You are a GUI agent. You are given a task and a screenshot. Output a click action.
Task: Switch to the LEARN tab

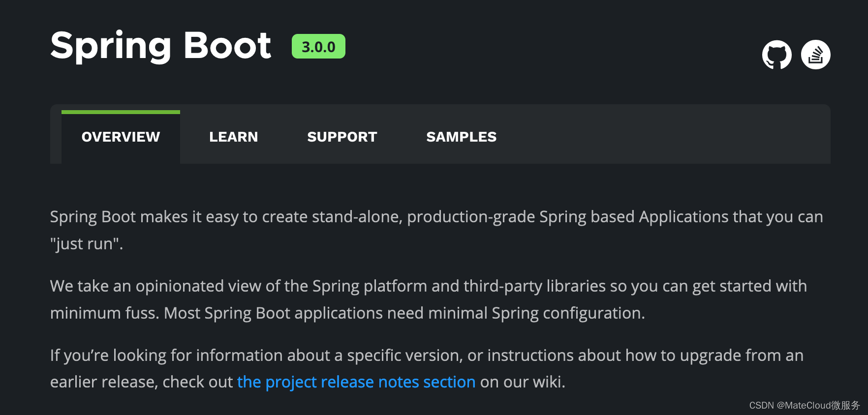pos(233,137)
